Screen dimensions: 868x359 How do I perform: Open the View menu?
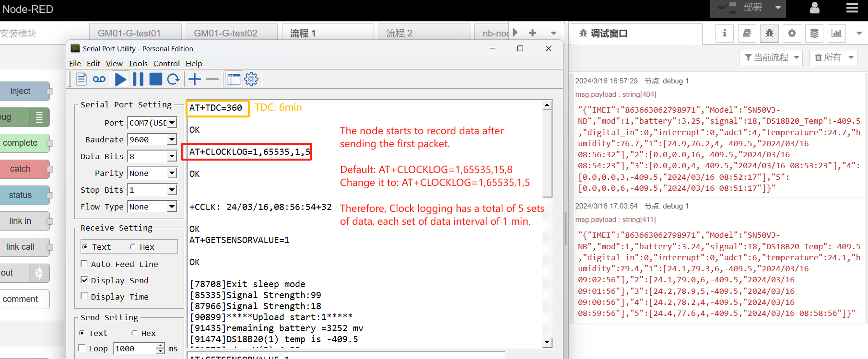(x=114, y=63)
